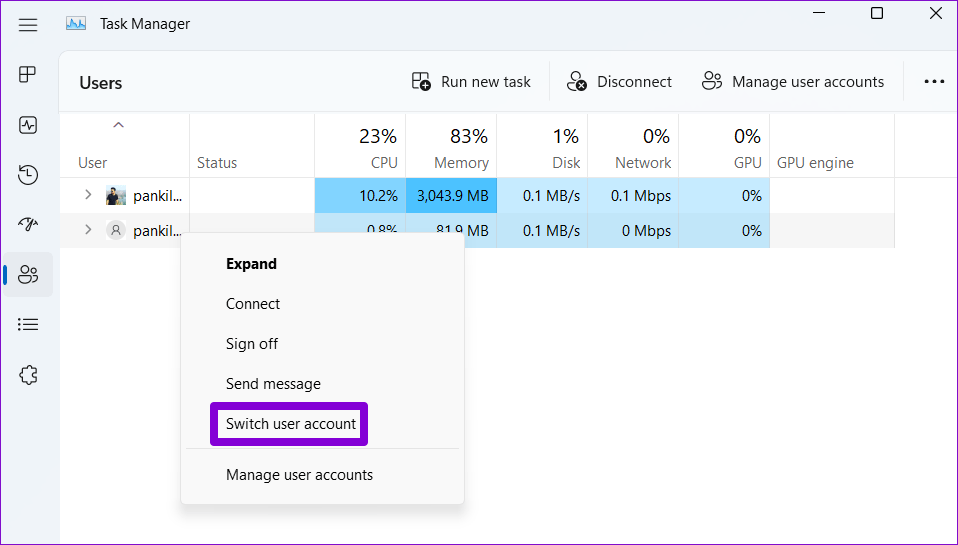Click the first user's profile photo
958x545 pixels.
(x=115, y=196)
